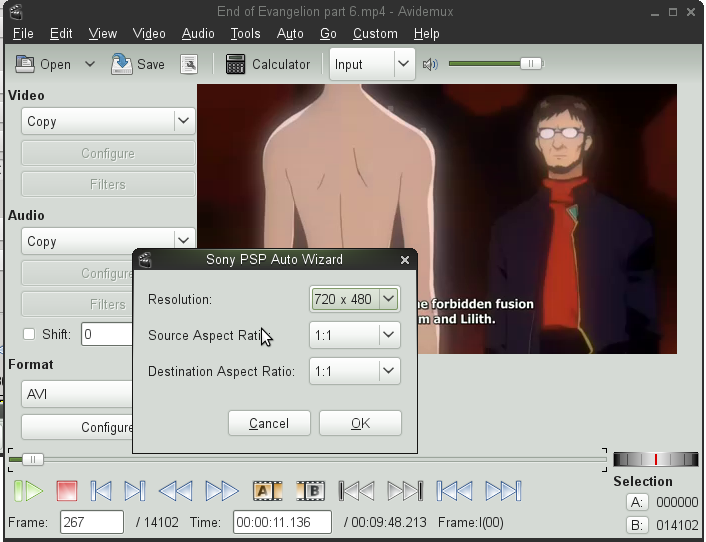Open the View menu

tap(103, 34)
